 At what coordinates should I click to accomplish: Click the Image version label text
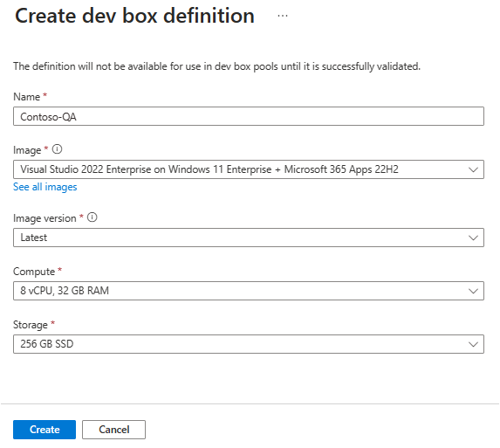(45, 218)
